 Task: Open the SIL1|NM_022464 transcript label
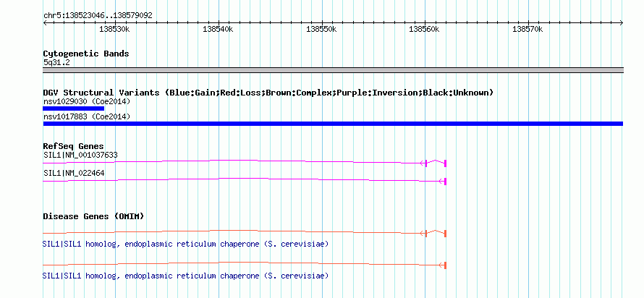74,174
